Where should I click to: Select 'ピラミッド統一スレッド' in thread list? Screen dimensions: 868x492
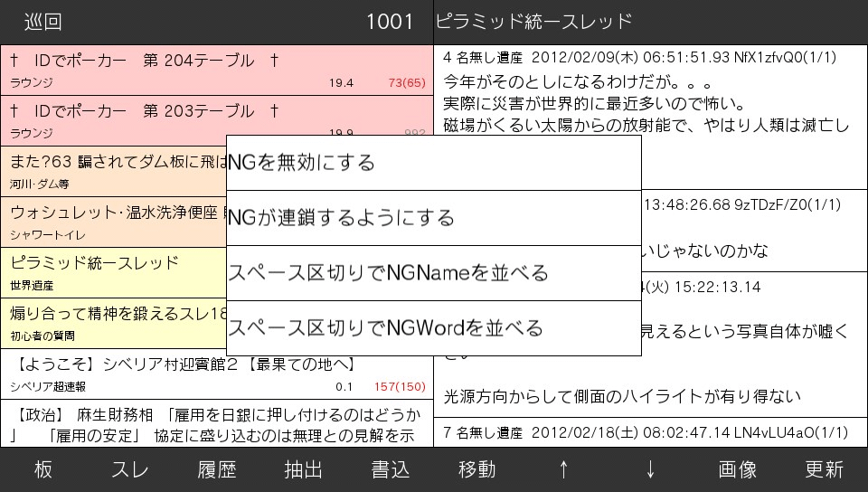click(113, 272)
